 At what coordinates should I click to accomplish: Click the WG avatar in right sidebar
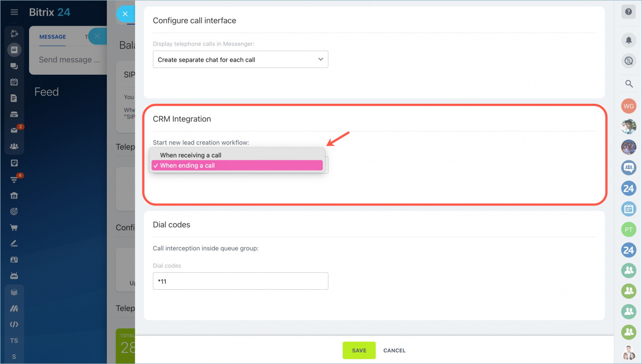click(628, 106)
